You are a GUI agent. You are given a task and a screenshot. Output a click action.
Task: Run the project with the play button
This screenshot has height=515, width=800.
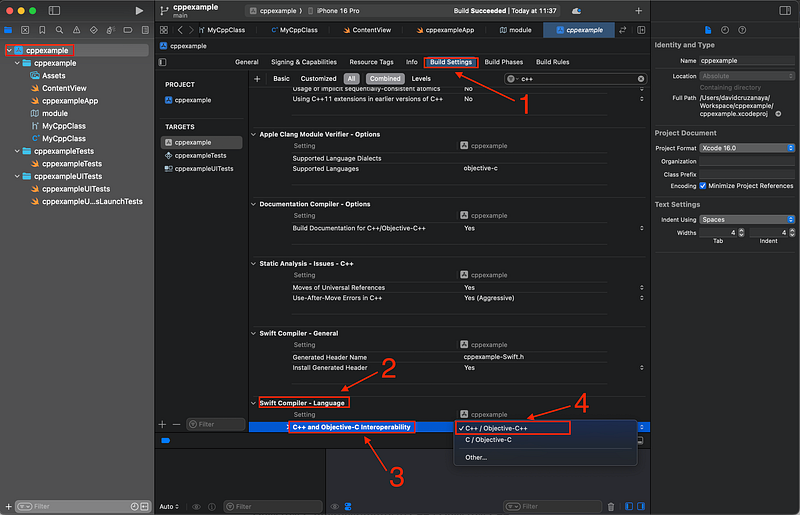[x=139, y=11]
